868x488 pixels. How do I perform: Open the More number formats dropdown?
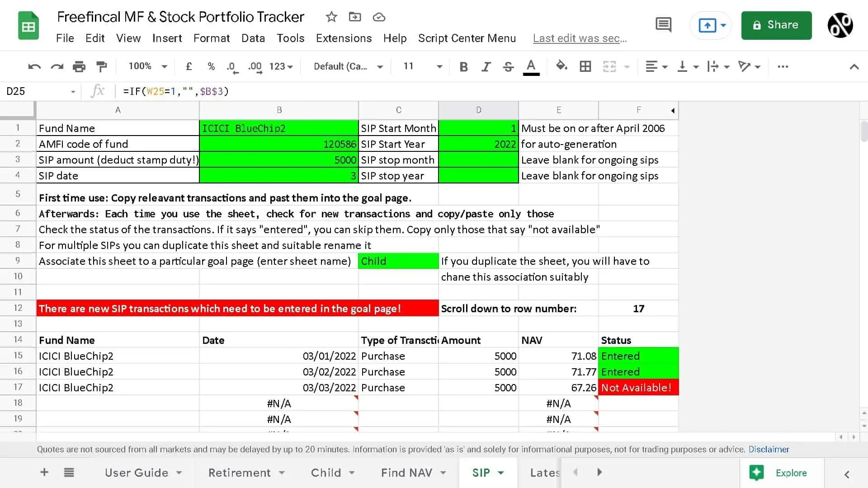281,66
